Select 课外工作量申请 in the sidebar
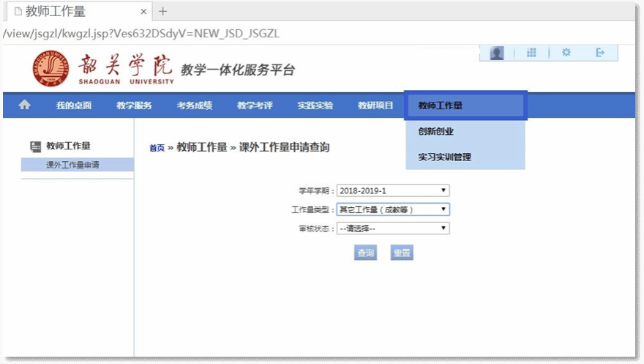The height and width of the screenshot is (364, 644). tap(72, 165)
